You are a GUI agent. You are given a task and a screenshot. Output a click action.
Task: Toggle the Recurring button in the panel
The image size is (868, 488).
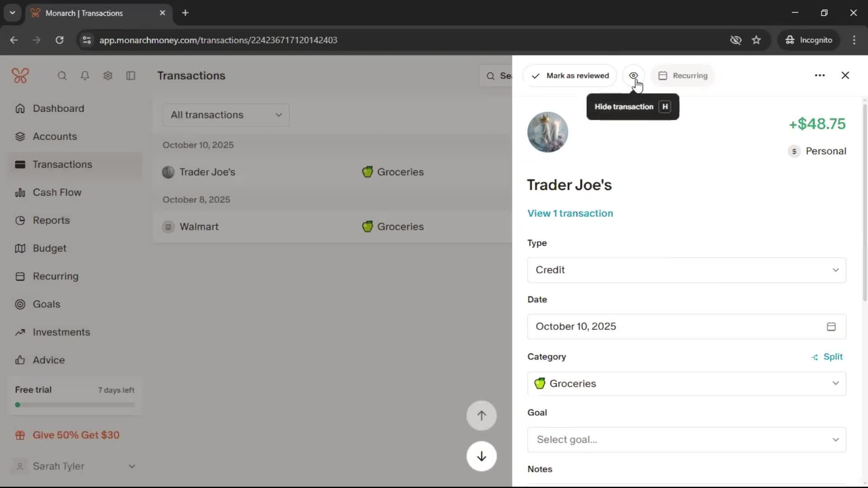coord(683,75)
